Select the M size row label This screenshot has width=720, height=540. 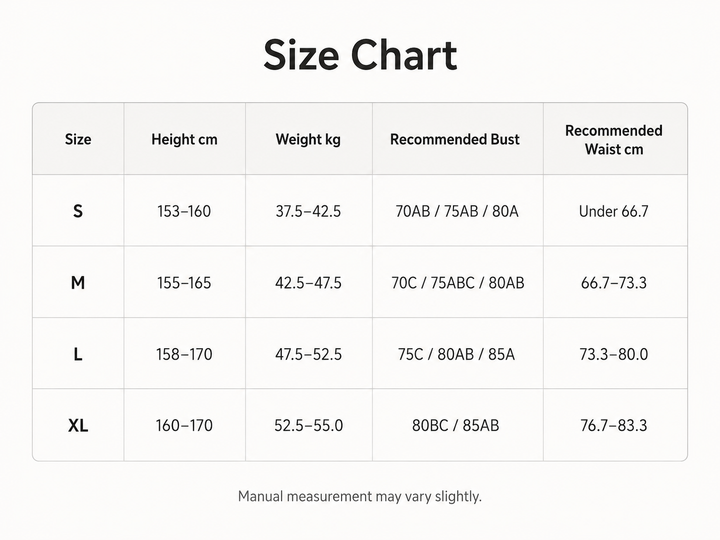pos(78,283)
